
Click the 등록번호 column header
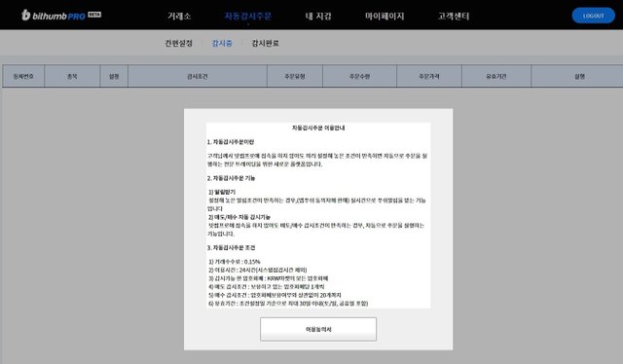tap(23, 76)
